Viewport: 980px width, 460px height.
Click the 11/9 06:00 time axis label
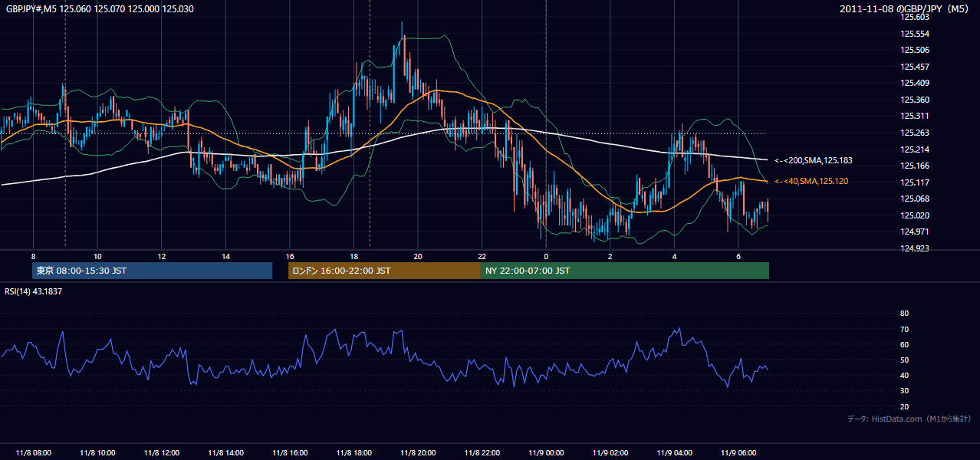(x=738, y=453)
